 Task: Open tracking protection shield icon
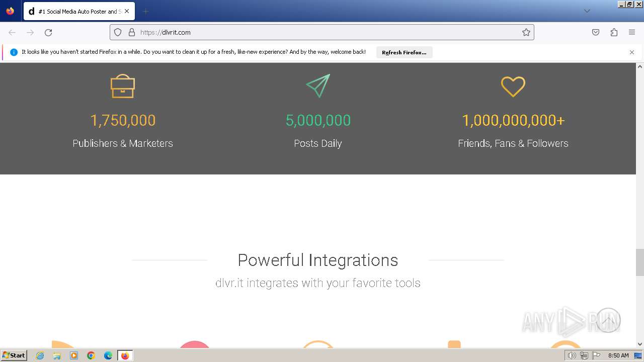click(118, 32)
